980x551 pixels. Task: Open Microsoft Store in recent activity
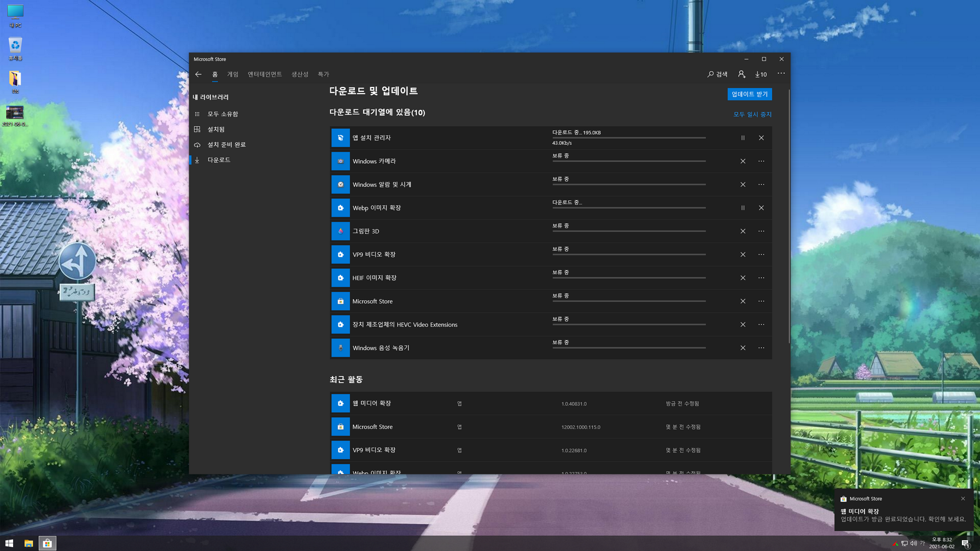click(551, 427)
